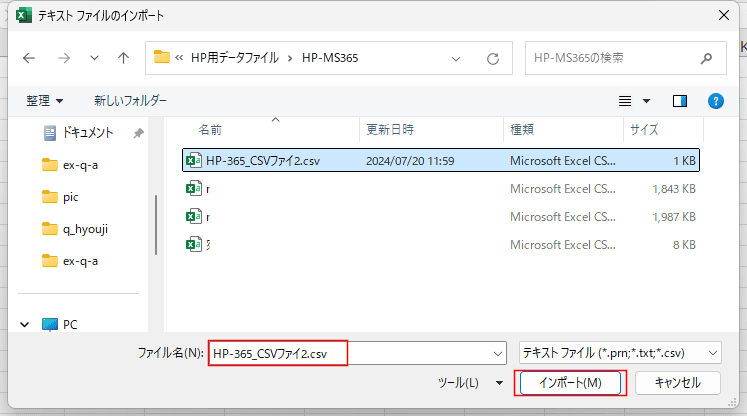Open the 整理 menu
The width and height of the screenshot is (747, 416).
tap(44, 101)
